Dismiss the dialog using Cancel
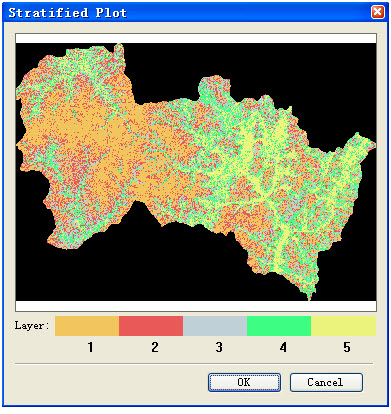The image size is (391, 414). [326, 382]
